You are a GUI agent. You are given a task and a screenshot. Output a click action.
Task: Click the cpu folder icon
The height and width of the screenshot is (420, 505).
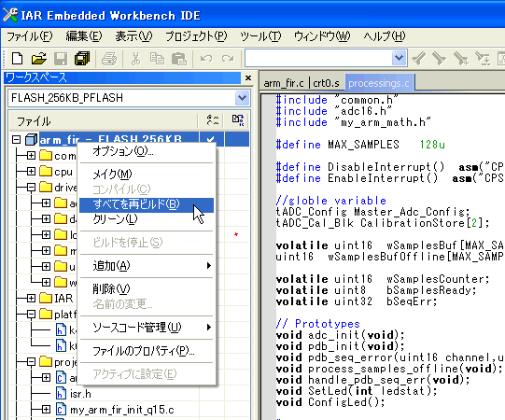coord(46,171)
